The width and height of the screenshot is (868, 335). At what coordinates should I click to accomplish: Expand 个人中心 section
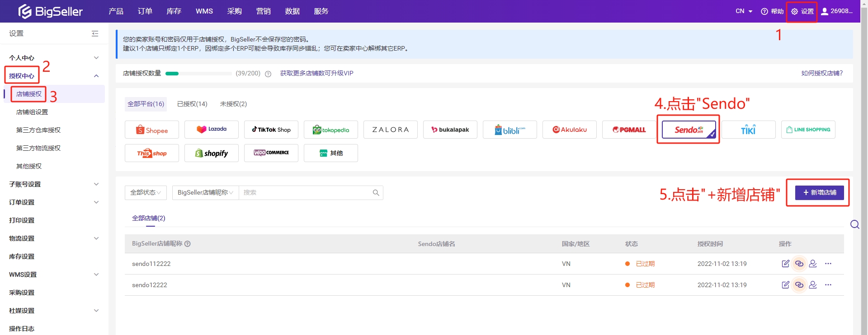click(96, 58)
